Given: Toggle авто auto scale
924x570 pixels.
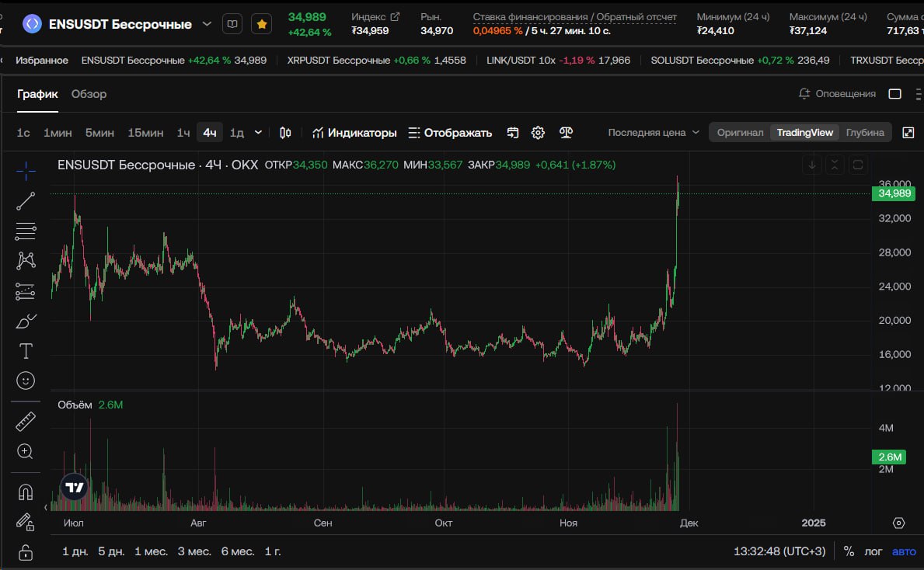Looking at the screenshot, I should [x=904, y=551].
